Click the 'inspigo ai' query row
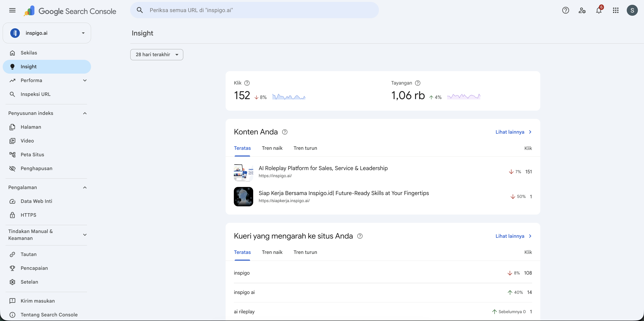 [383, 292]
